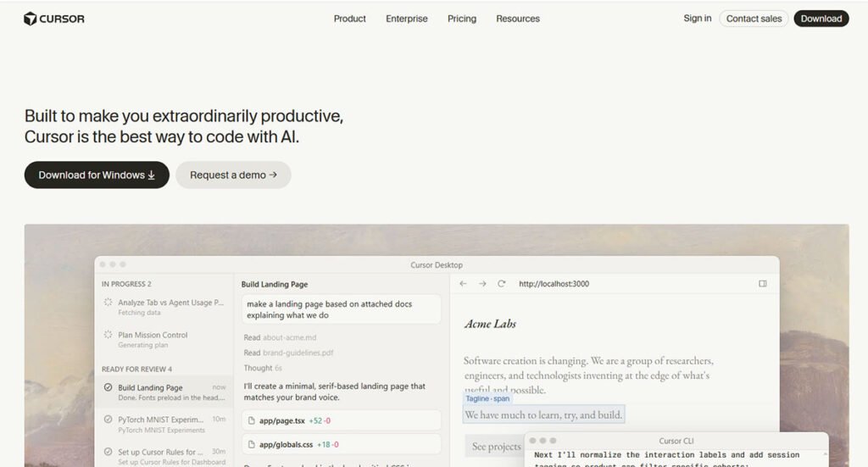Click the checkmark icon beside Set up Cursor Rules
This screenshot has height=467, width=868.
(108, 452)
